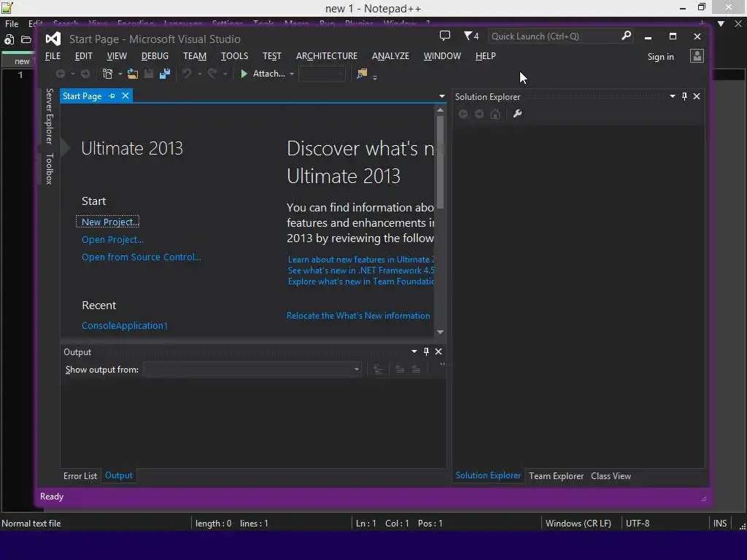Close the Start Page tab
This screenshot has width=747, height=560.
(x=125, y=96)
